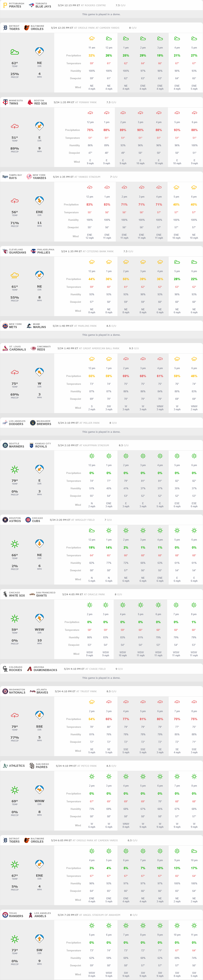Click the New York Mets logo
The height and width of the screenshot is (980, 203).
click(x=5, y=326)
